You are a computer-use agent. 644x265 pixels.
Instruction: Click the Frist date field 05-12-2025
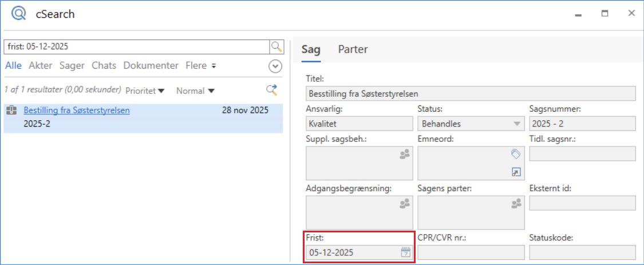(x=359, y=252)
